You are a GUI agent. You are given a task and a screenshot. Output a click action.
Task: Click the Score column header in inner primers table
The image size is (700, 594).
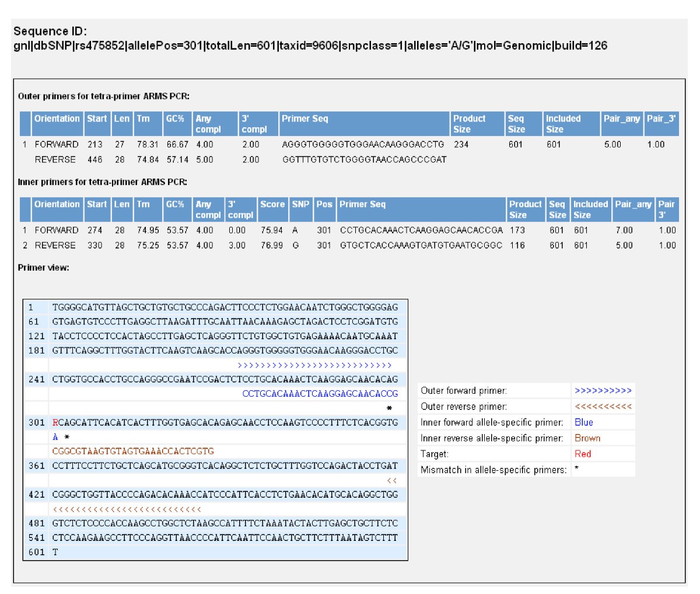(x=272, y=204)
